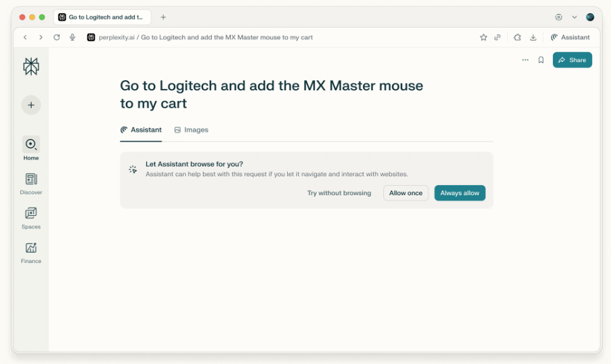611x364 pixels.
Task: Open the downloads icon in the toolbar
Action: (x=533, y=37)
